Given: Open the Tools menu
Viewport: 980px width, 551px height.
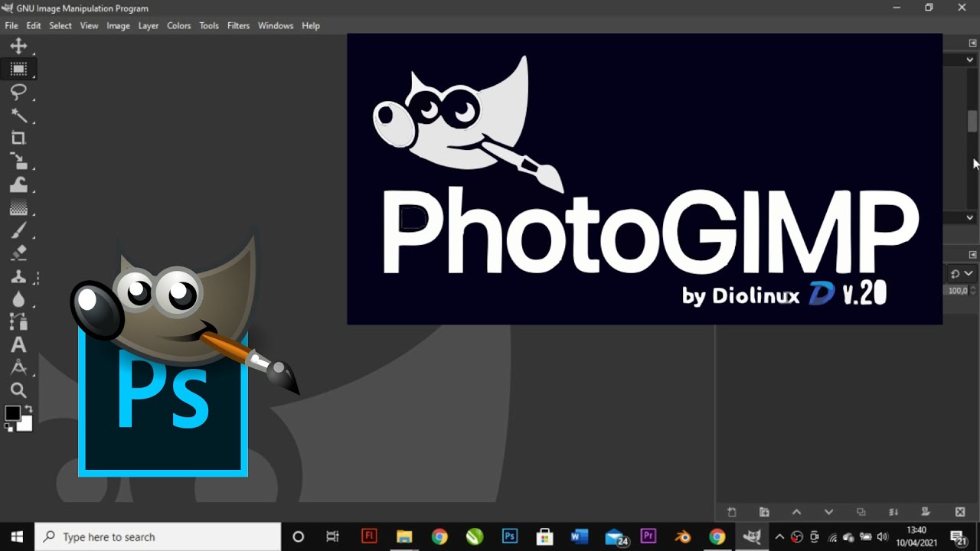Looking at the screenshot, I should 209,25.
